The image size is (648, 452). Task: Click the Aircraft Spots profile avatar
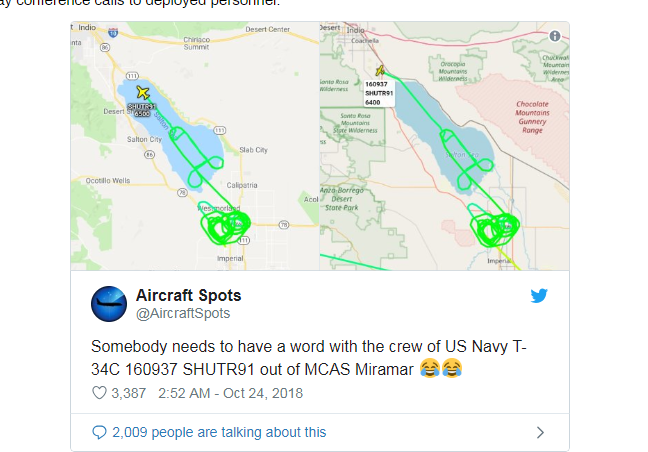(108, 305)
